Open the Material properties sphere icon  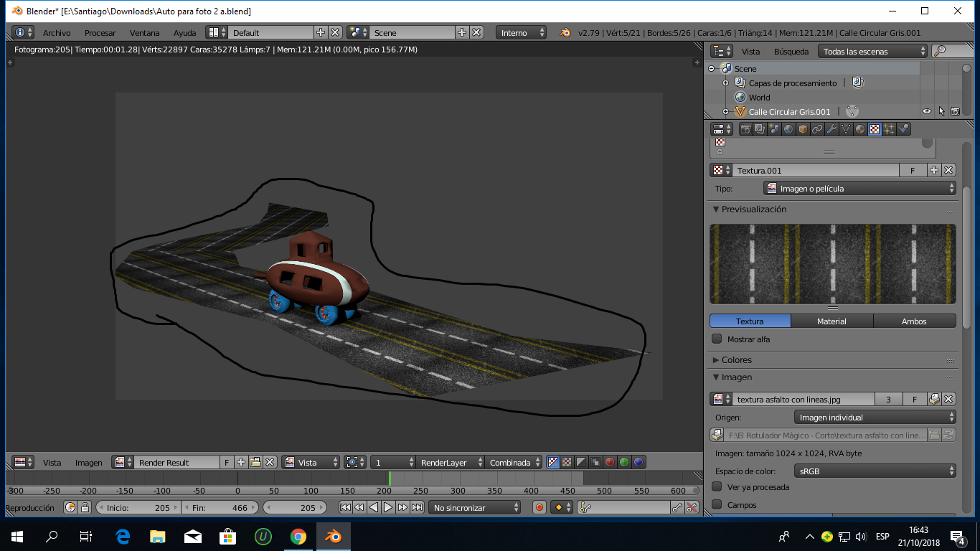tap(860, 129)
